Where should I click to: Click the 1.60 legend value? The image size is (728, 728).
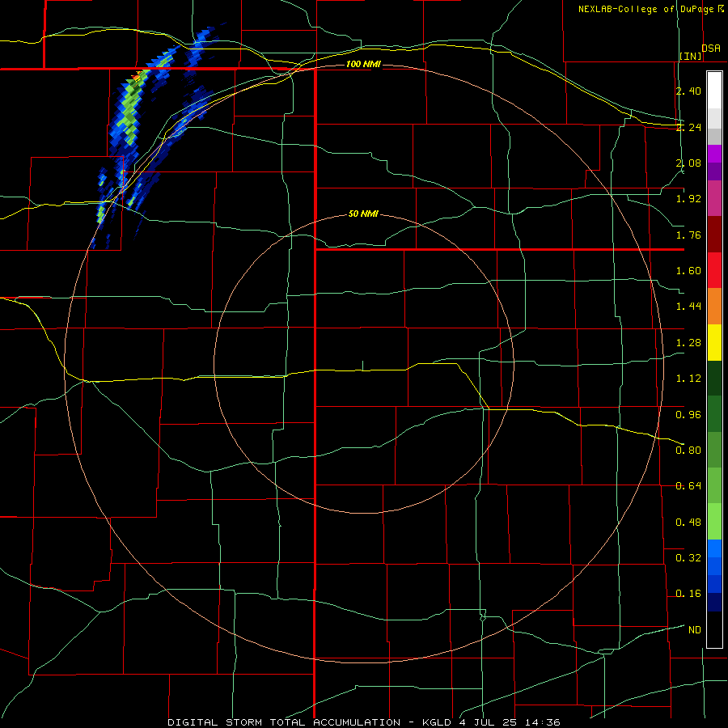point(688,271)
